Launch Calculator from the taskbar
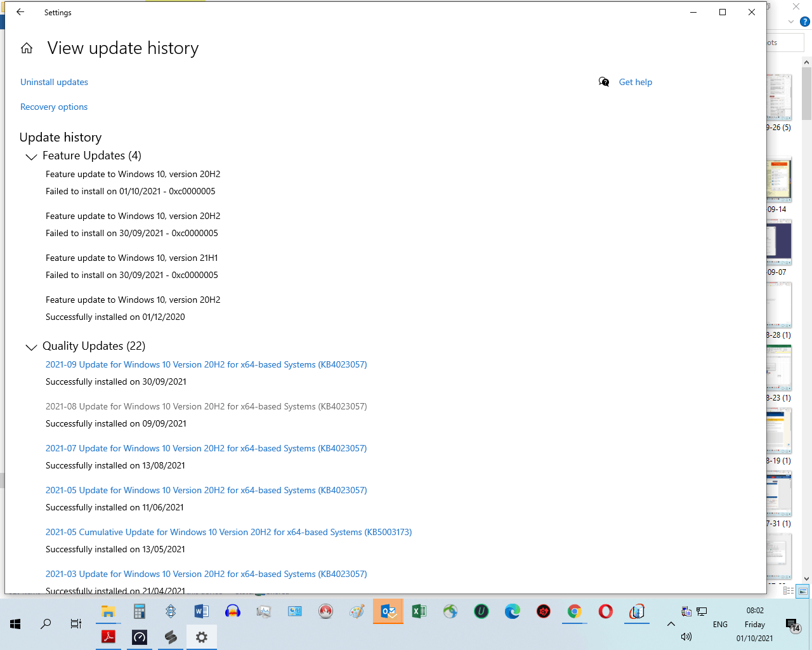Image resolution: width=812 pixels, height=650 pixels. tap(140, 611)
